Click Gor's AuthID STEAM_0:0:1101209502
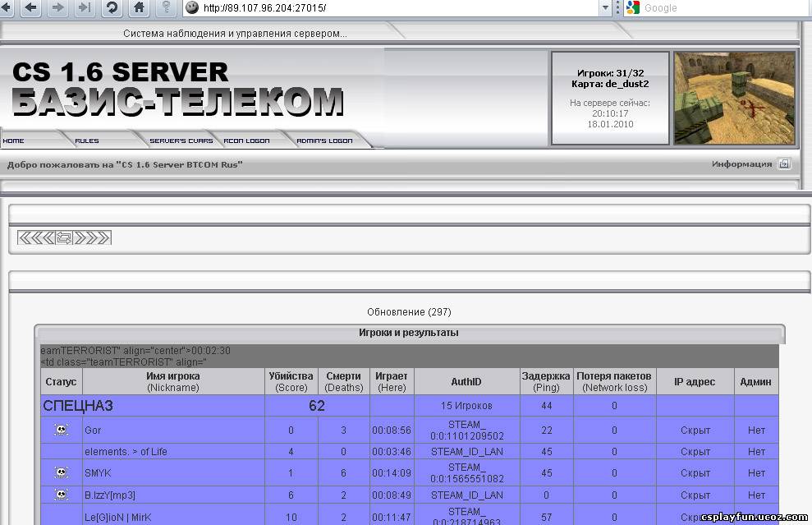This screenshot has height=525, width=812. coord(466,431)
